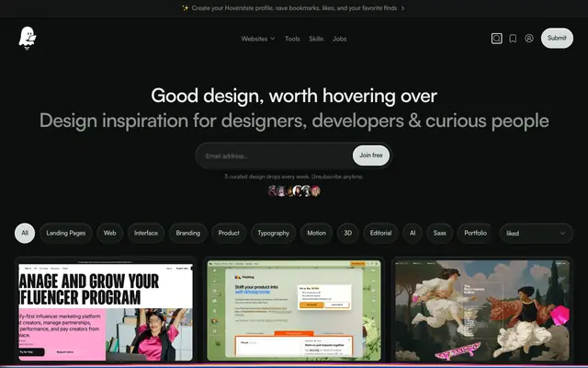
Task: Select the Product filter chip
Action: [x=229, y=233]
